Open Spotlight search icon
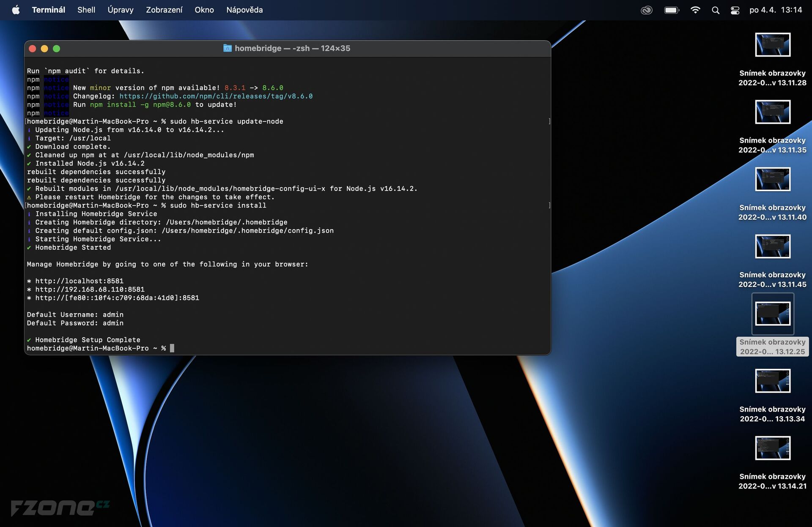The image size is (812, 527). point(716,10)
